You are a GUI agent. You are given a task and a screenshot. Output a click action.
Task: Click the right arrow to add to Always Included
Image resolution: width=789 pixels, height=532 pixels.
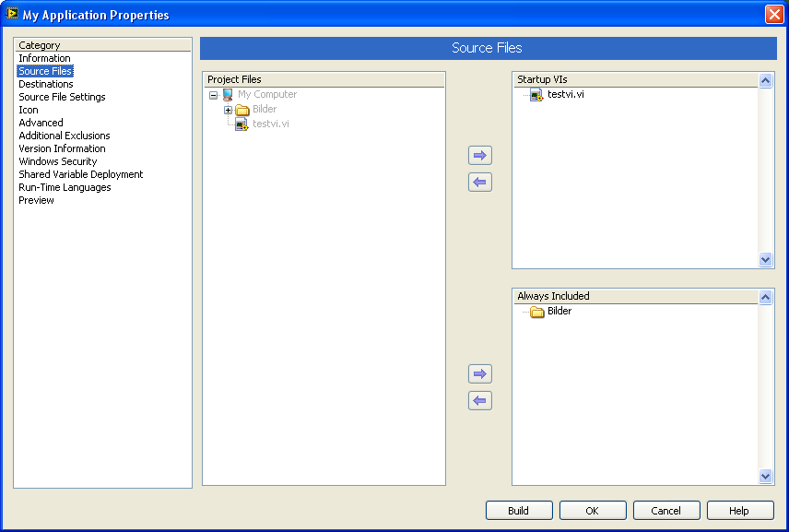point(480,374)
